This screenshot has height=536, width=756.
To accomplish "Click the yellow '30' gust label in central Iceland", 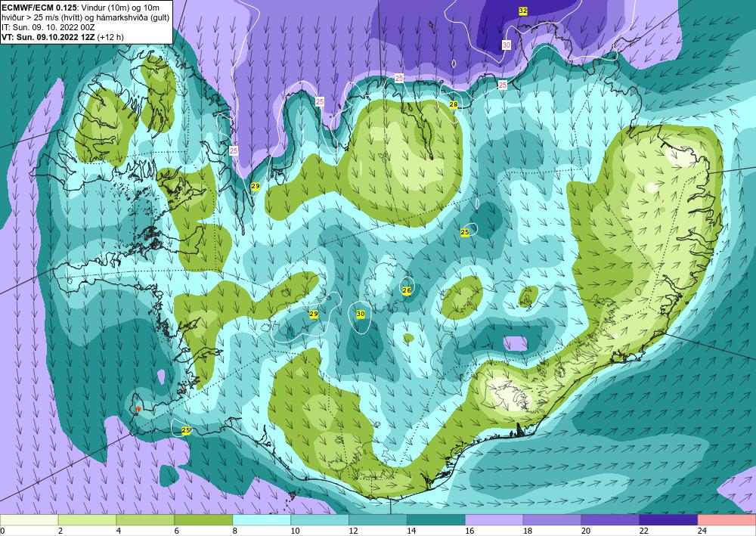I will coord(360,314).
